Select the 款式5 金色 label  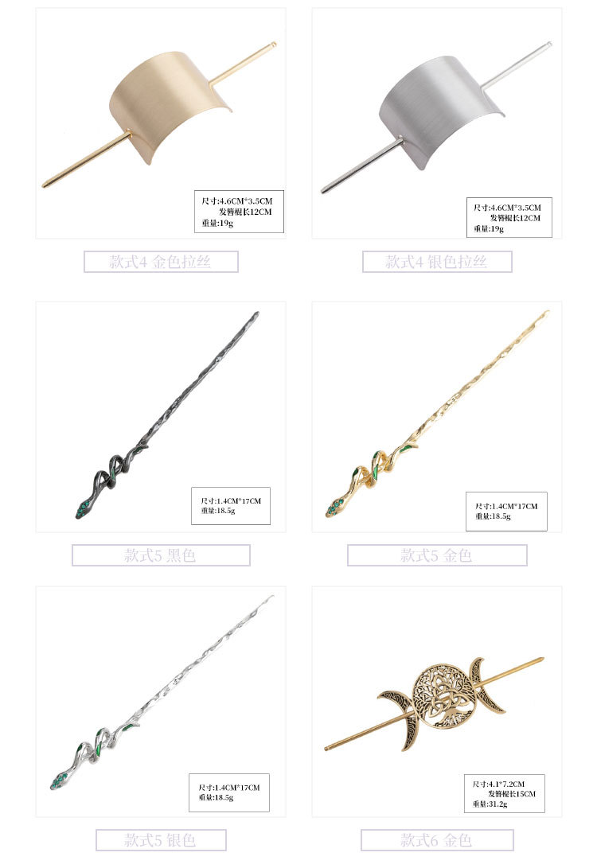(437, 555)
